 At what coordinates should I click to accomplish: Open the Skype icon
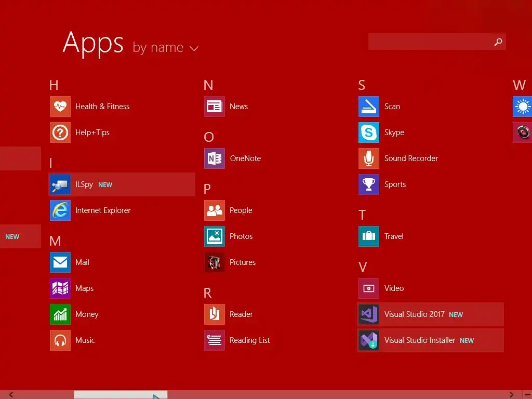[x=369, y=132]
